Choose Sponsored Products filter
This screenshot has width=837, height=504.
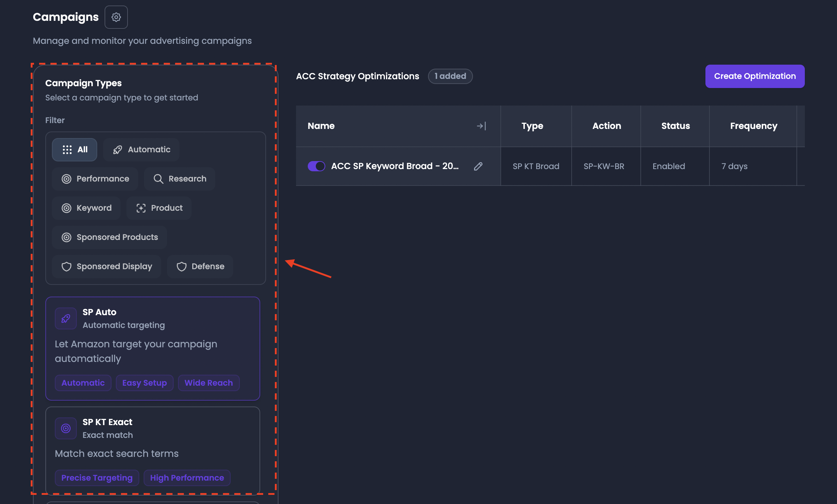pyautogui.click(x=109, y=237)
